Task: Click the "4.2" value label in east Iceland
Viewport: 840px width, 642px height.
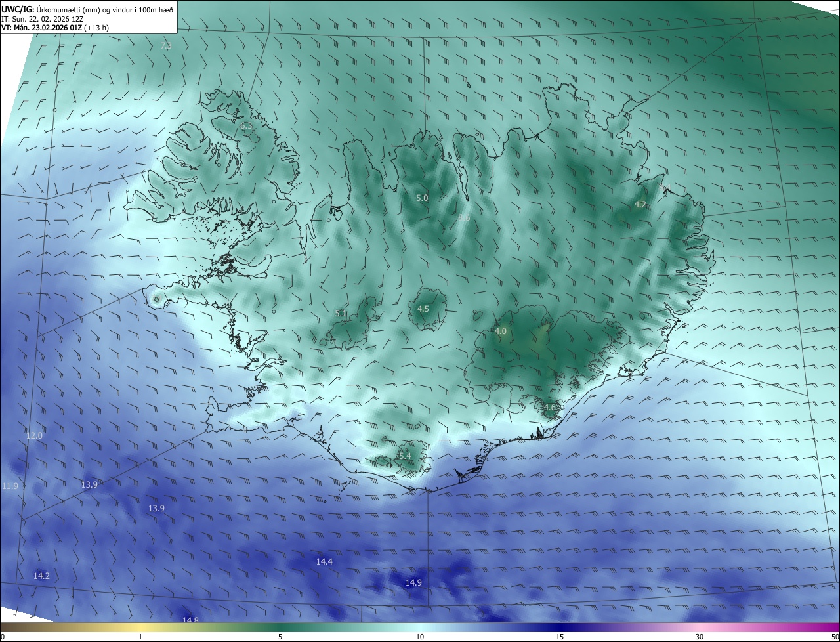Action: tap(640, 205)
